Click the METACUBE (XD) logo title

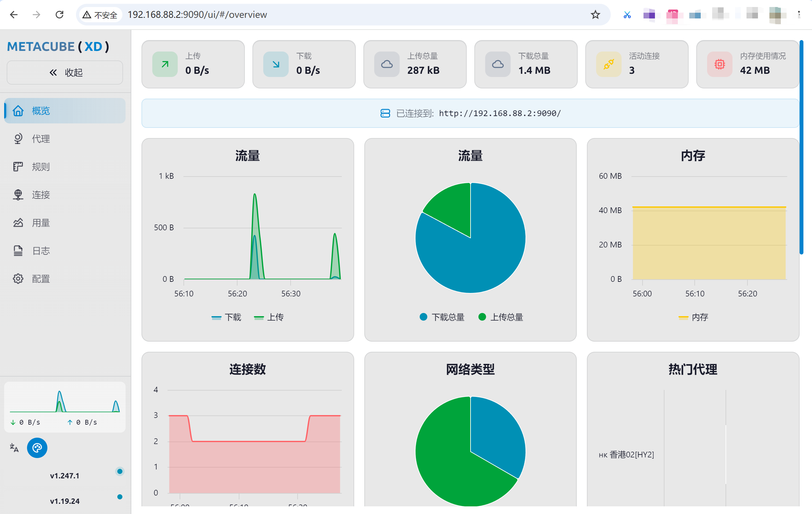point(58,46)
